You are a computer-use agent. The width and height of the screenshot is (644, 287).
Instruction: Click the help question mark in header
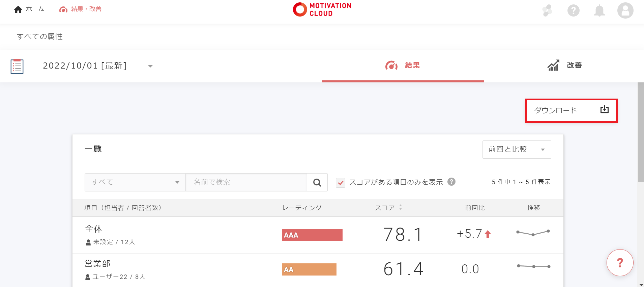(573, 11)
